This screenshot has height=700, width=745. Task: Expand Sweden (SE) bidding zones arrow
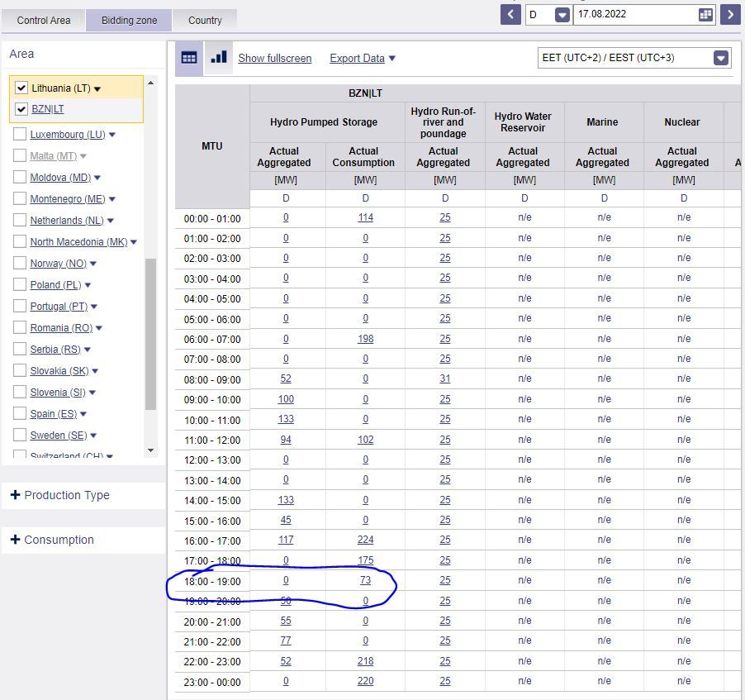[x=93, y=436]
